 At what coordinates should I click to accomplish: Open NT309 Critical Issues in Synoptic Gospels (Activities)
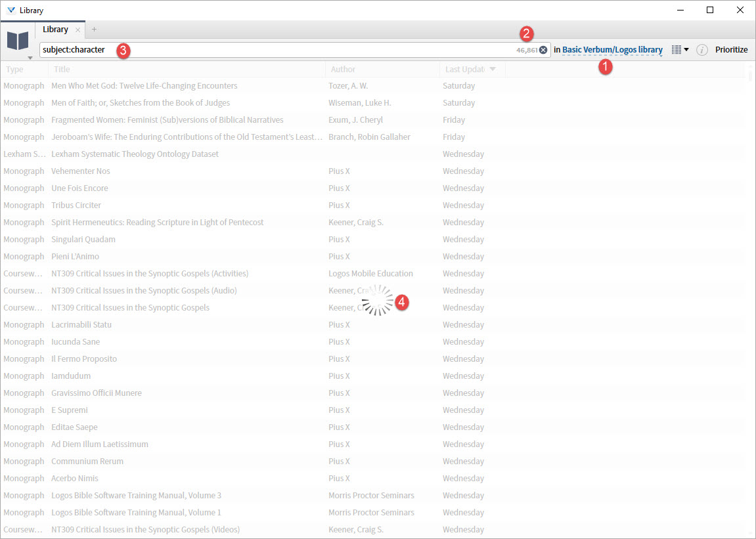[x=150, y=273]
